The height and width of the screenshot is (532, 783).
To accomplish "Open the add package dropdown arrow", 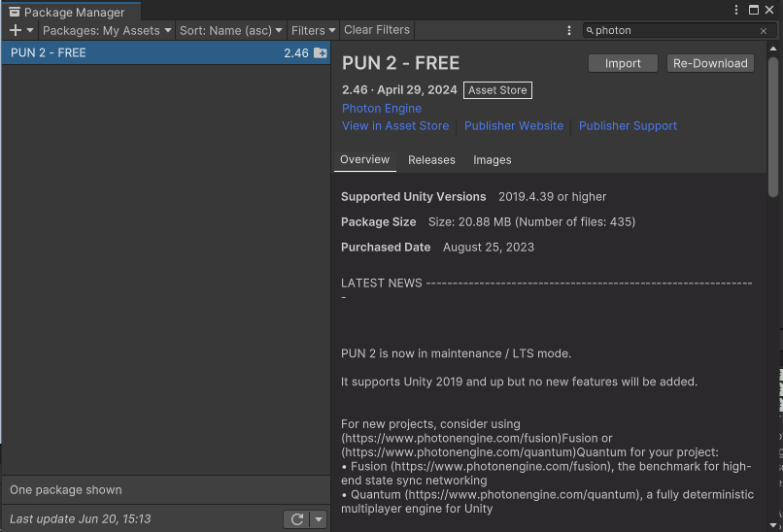I will click(30, 30).
